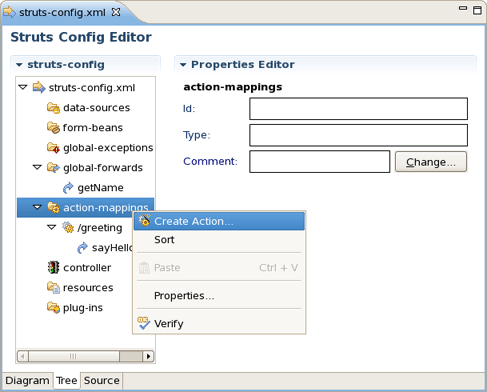This screenshot has height=392, width=487.
Task: Focus the Comment input field
Action: 320,162
